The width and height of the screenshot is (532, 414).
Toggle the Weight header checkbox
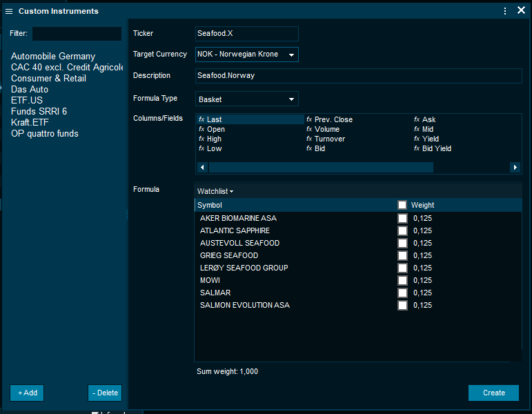point(402,205)
